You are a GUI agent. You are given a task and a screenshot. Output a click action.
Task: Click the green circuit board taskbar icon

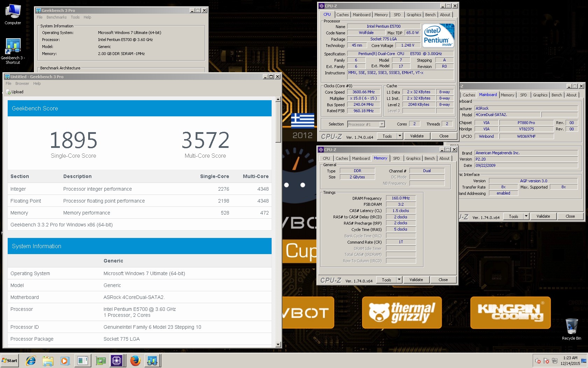(100, 361)
